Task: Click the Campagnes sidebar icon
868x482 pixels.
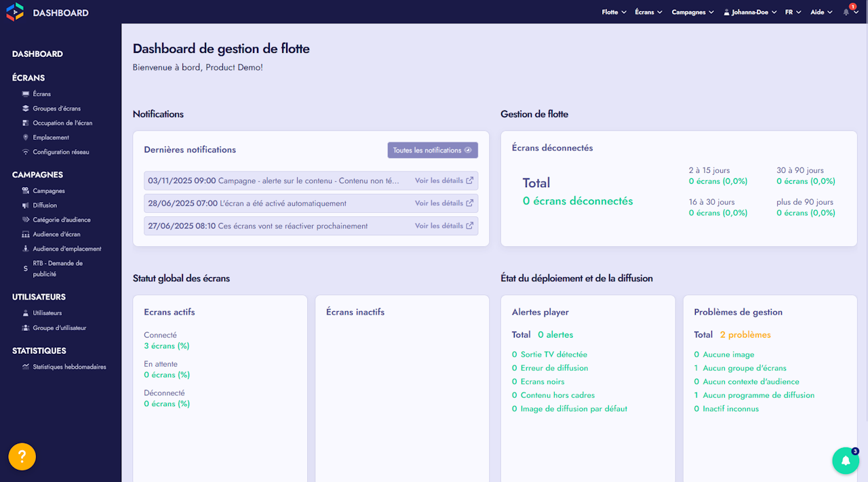Action: (x=26, y=191)
